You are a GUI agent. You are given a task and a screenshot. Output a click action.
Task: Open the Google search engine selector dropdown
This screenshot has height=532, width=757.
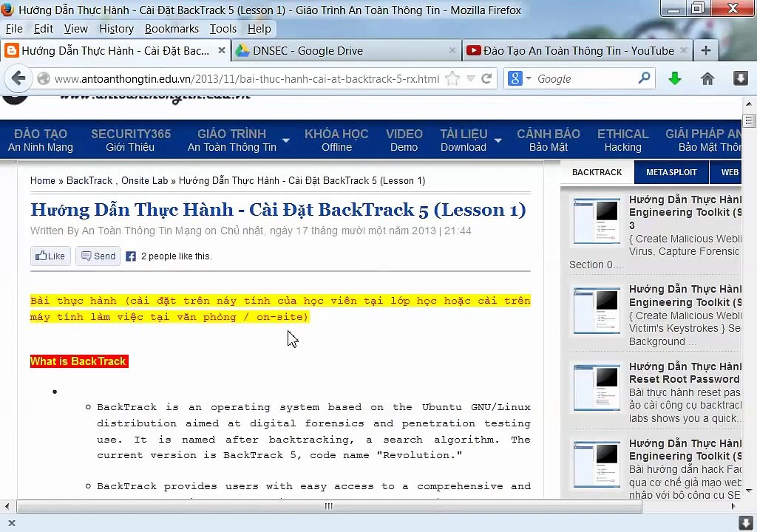pyautogui.click(x=528, y=78)
